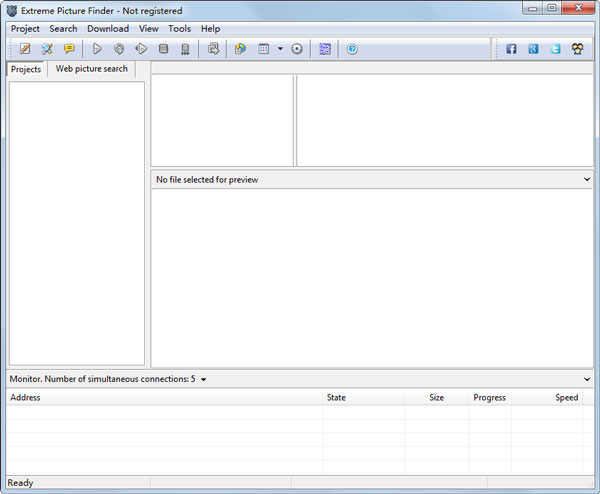Viewport: 600px width, 494px height.
Task: Click the Twitter toolbar icon
Action: pyautogui.click(x=556, y=49)
